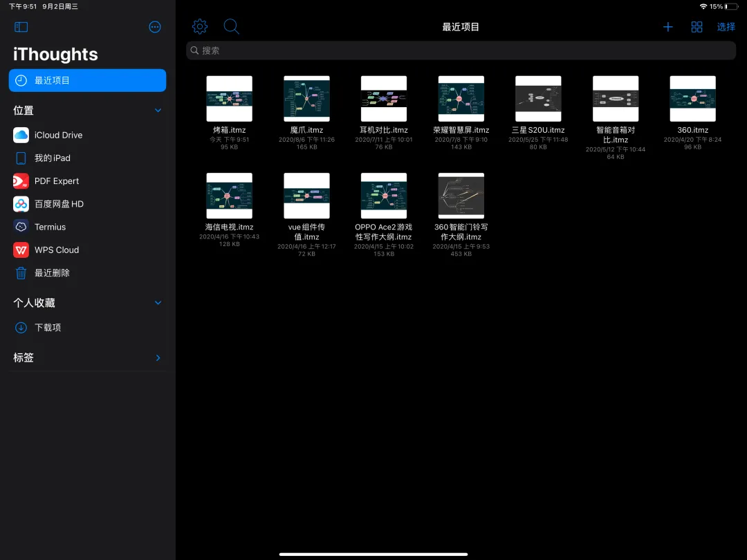Click the 三星S20U.itmz file name
Viewport: 747px width, 560px height.
click(538, 130)
